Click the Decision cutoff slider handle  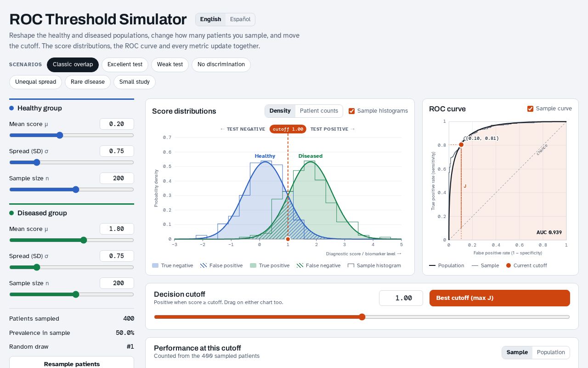(362, 317)
